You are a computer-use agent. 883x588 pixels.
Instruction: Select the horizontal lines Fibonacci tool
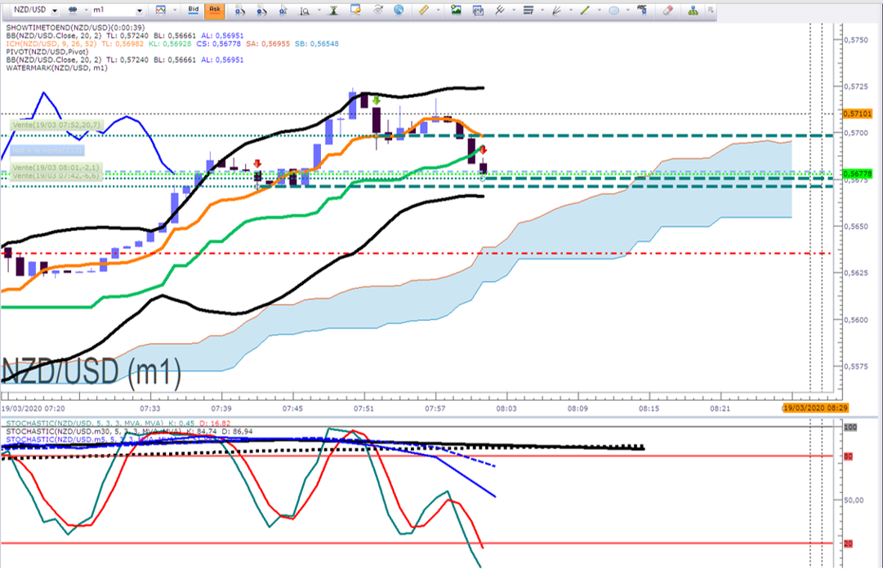tap(528, 10)
